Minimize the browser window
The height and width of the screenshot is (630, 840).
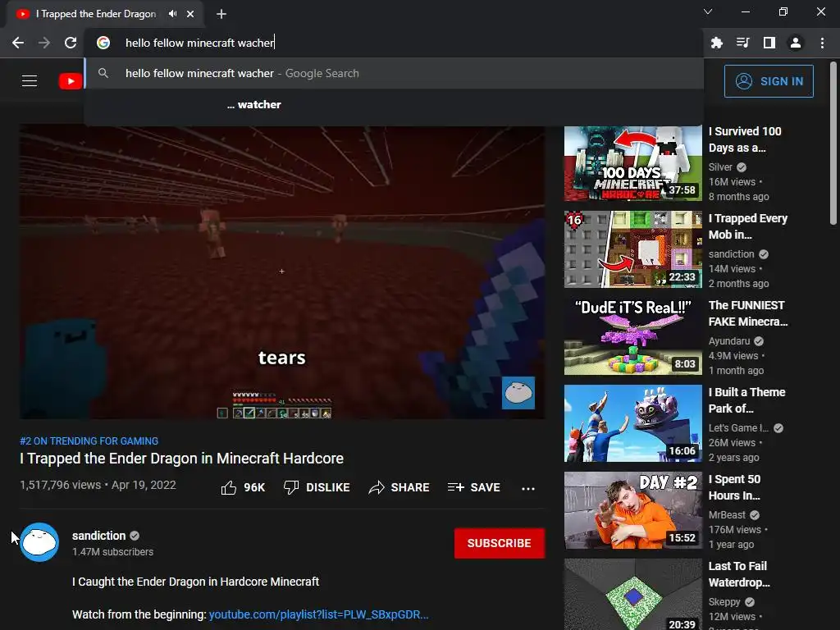(745, 11)
